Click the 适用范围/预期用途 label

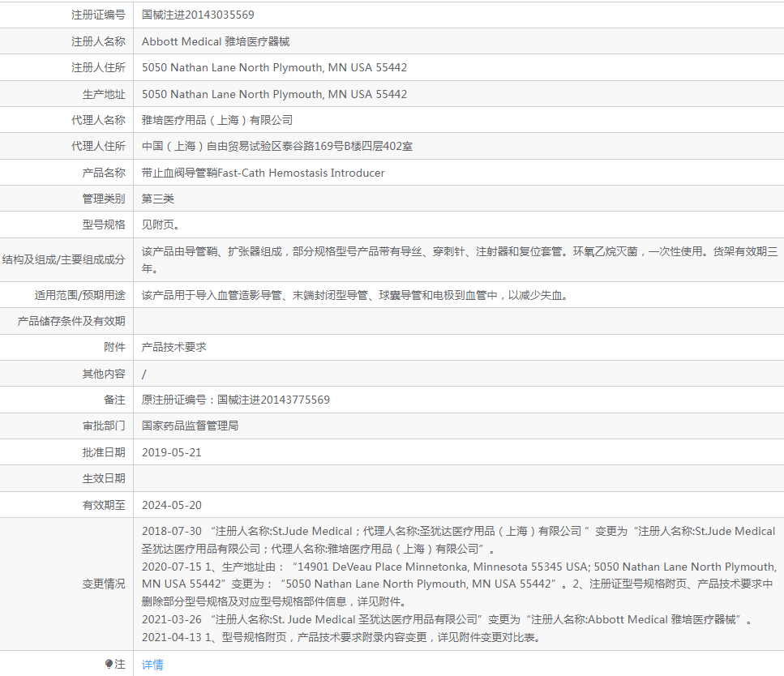(79, 296)
